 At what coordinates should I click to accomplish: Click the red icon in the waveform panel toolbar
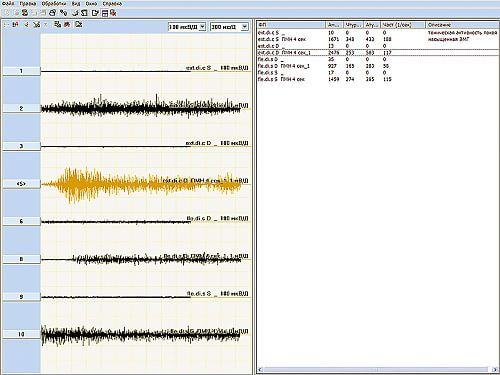(68, 24)
